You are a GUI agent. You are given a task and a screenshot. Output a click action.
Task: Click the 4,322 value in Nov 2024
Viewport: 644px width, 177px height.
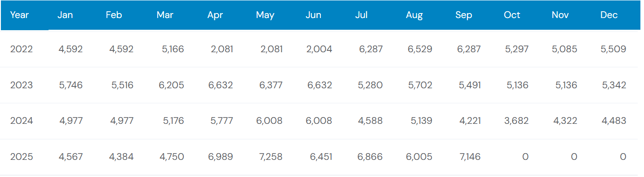click(x=564, y=121)
